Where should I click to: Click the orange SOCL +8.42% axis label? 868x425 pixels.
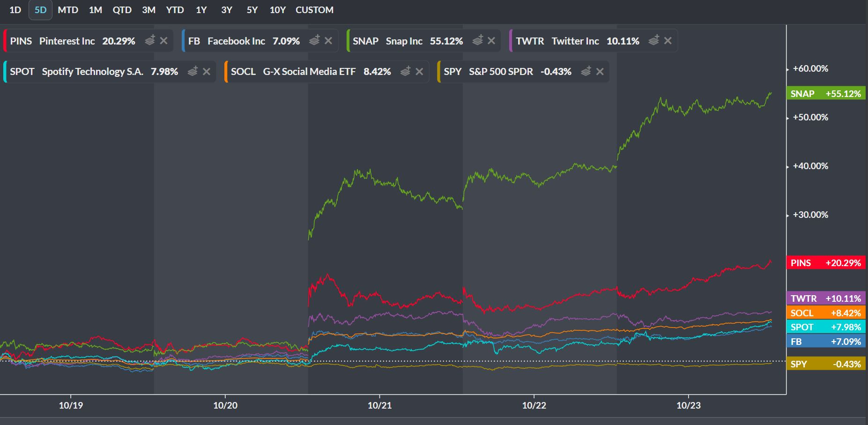click(x=826, y=313)
